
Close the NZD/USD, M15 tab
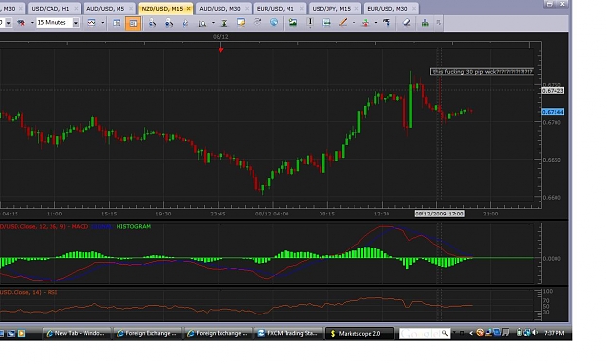[x=189, y=8]
